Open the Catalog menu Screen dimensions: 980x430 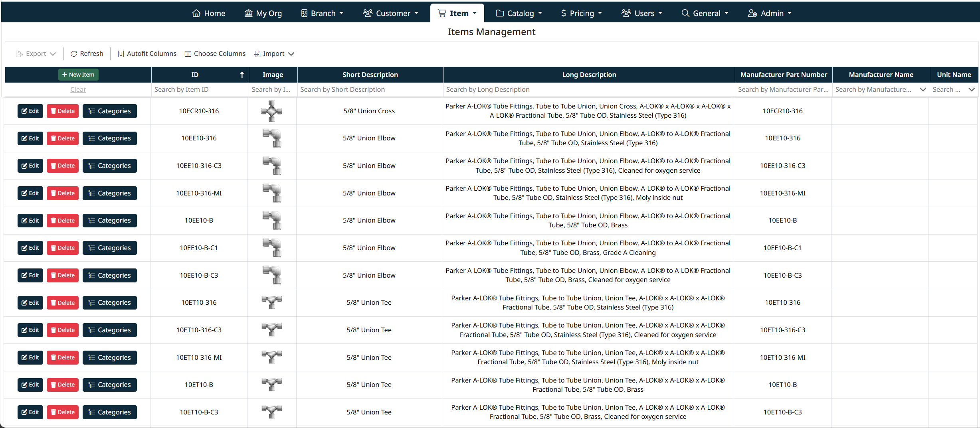click(519, 13)
